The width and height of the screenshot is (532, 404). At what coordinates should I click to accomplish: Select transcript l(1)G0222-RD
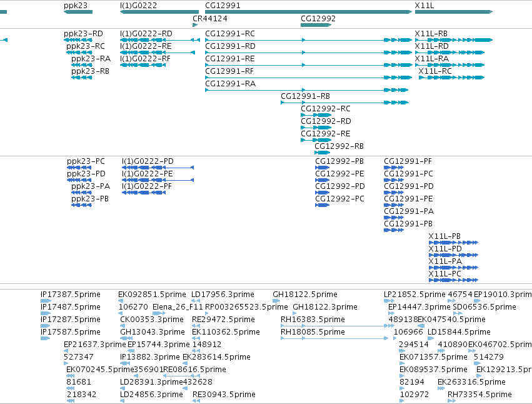160,40
